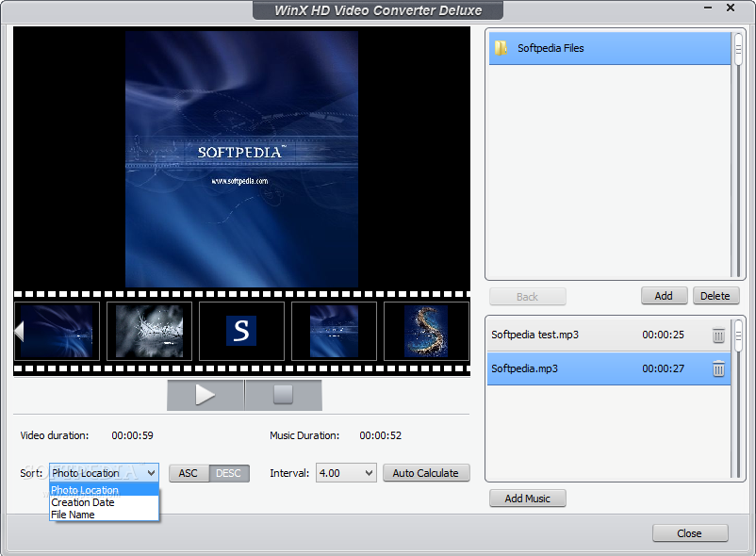The width and height of the screenshot is (756, 556).
Task: Click the Add Music button
Action: (x=528, y=499)
